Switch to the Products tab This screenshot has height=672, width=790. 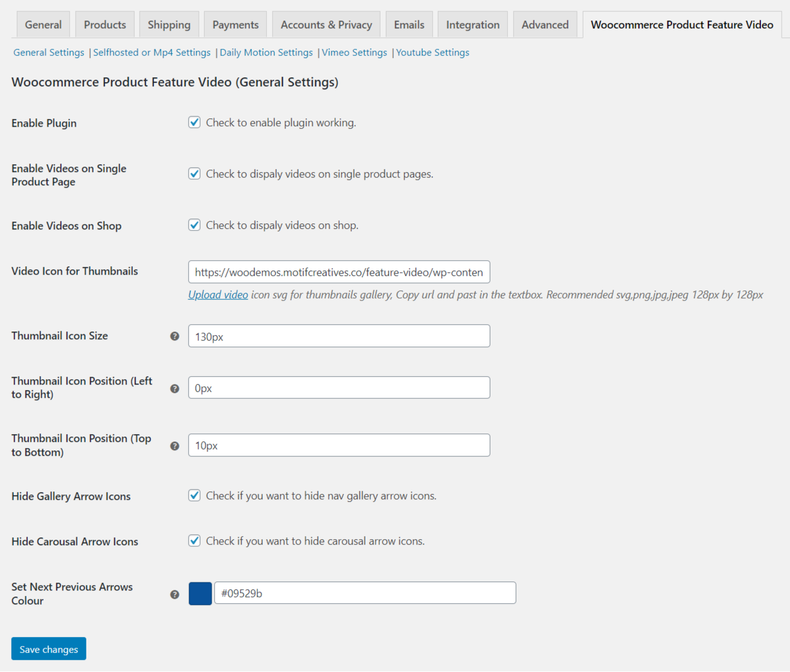[105, 25]
